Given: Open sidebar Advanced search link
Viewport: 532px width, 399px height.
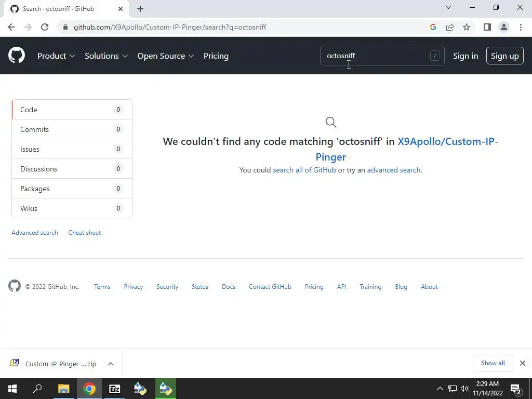Looking at the screenshot, I should 35,233.
